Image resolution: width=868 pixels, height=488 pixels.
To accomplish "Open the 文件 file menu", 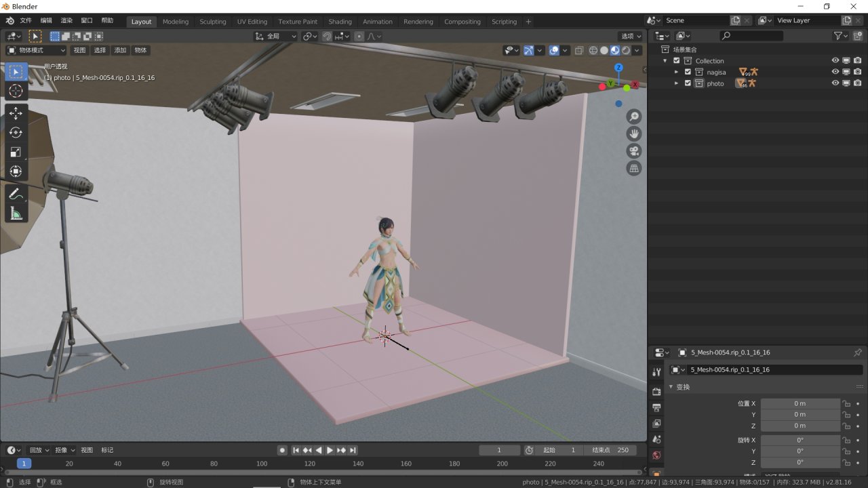I will [26, 21].
